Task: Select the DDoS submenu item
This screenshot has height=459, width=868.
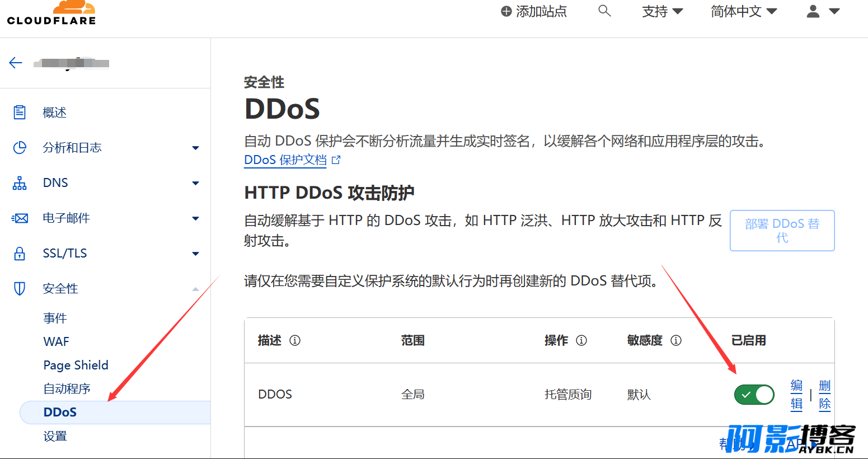Action: (115, 412)
